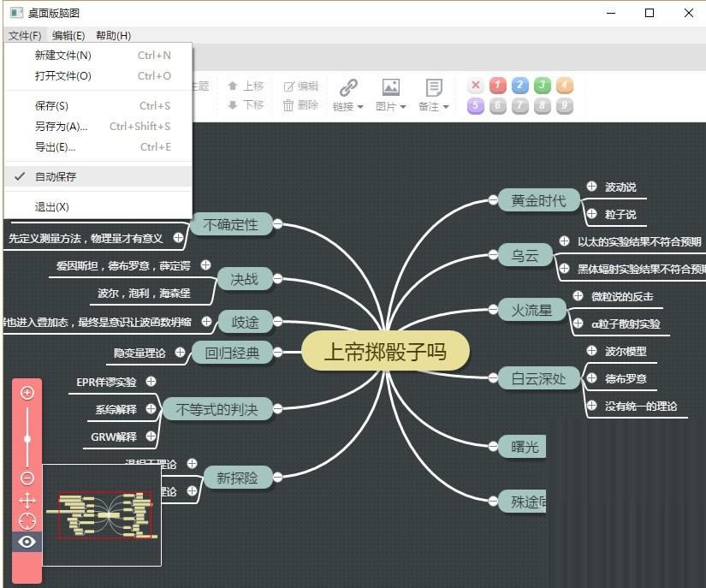The width and height of the screenshot is (706, 588).
Task: Toggle the 自动保存 (autosave) option
Action: click(57, 176)
